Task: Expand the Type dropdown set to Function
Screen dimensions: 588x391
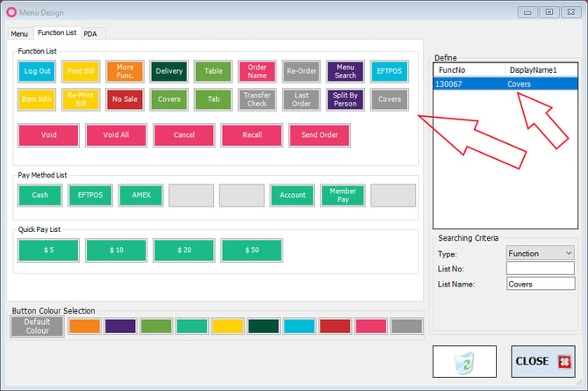Action: (x=540, y=254)
